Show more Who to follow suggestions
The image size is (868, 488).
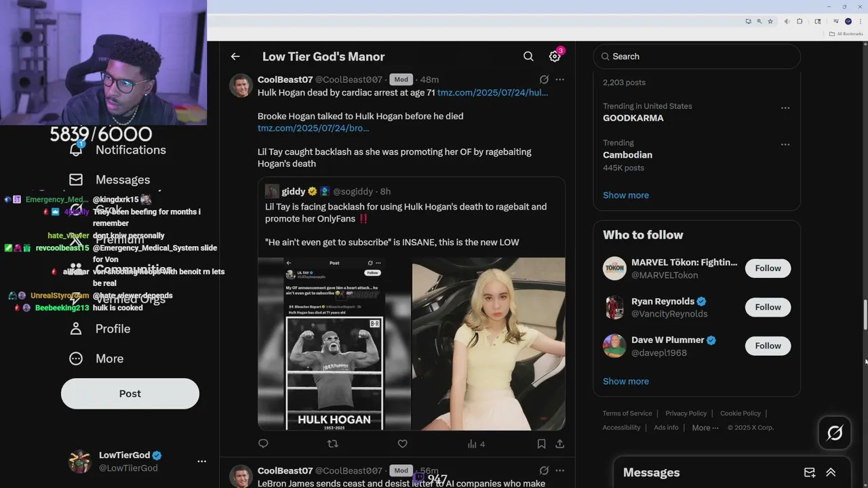(x=626, y=382)
